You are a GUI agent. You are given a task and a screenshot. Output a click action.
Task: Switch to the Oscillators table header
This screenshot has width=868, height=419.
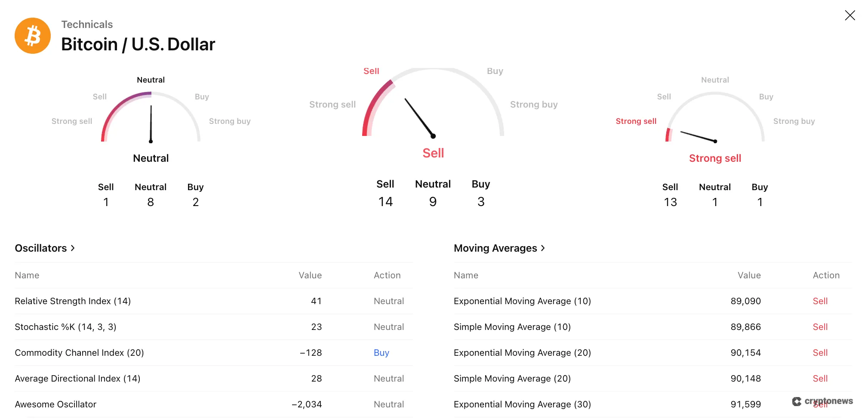pyautogui.click(x=28, y=275)
